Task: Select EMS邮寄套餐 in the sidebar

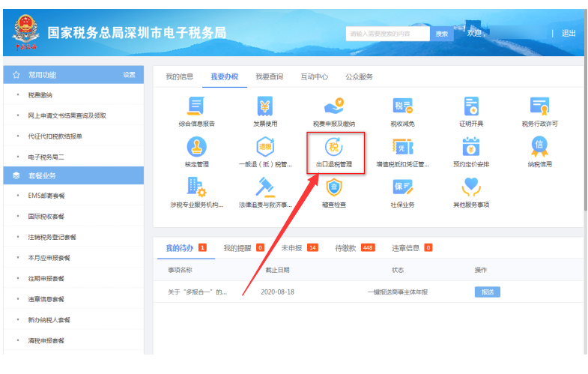Action: pyautogui.click(x=46, y=196)
